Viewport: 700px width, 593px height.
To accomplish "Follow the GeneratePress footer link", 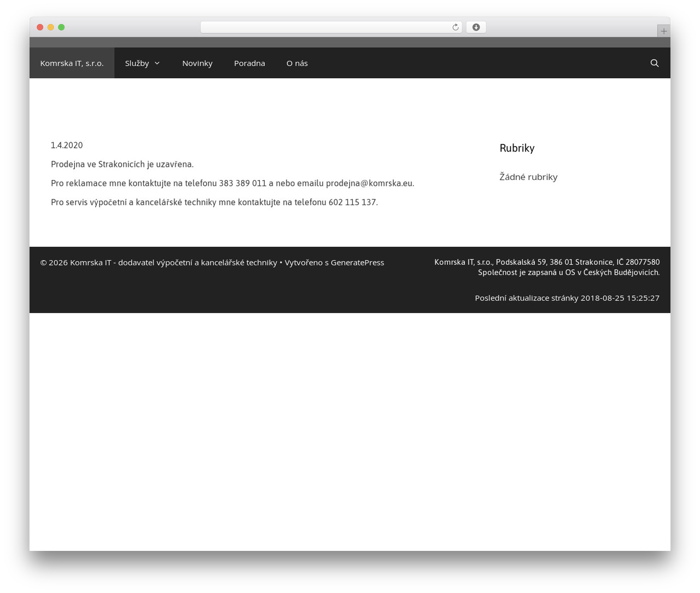I will pos(357,263).
